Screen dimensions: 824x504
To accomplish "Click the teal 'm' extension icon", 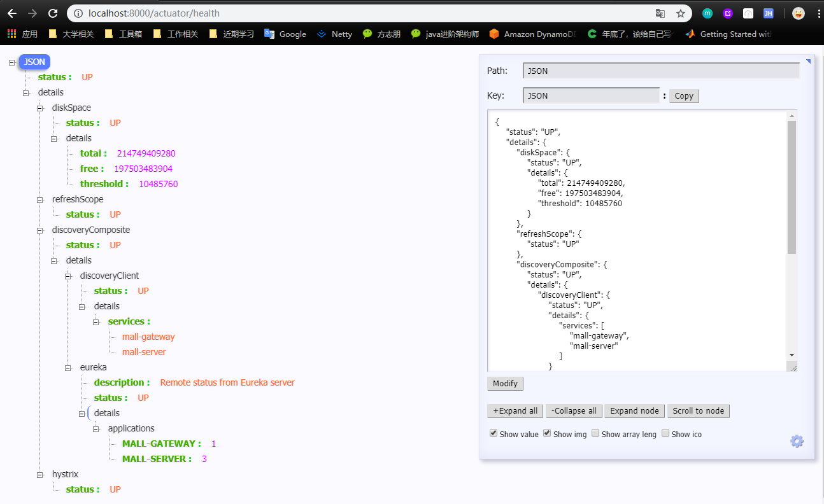I will point(708,13).
